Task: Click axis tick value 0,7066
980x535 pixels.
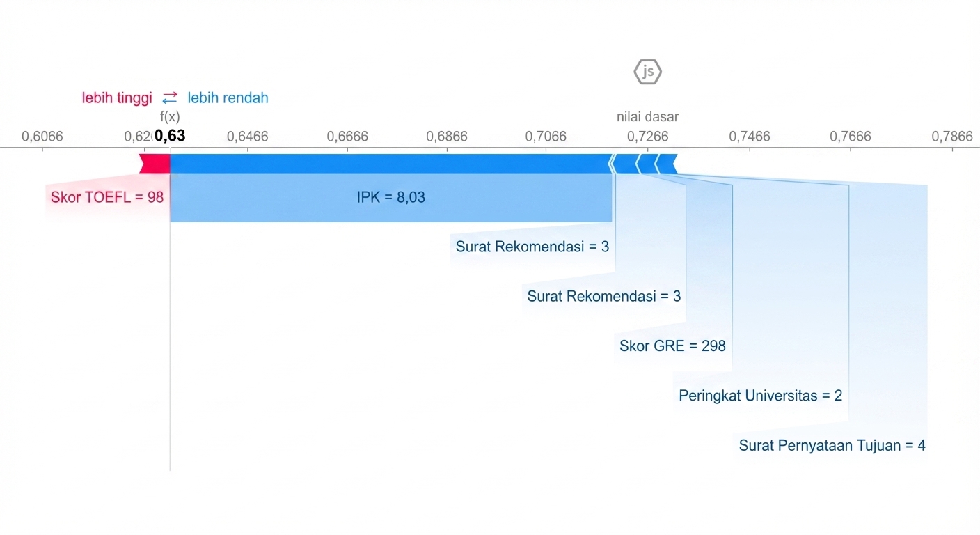Action: [546, 137]
